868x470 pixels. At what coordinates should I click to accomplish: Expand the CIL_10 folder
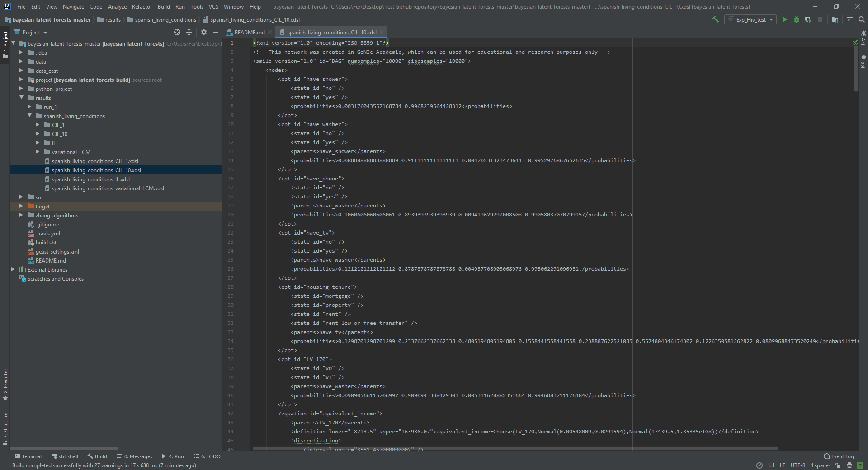[38, 134]
